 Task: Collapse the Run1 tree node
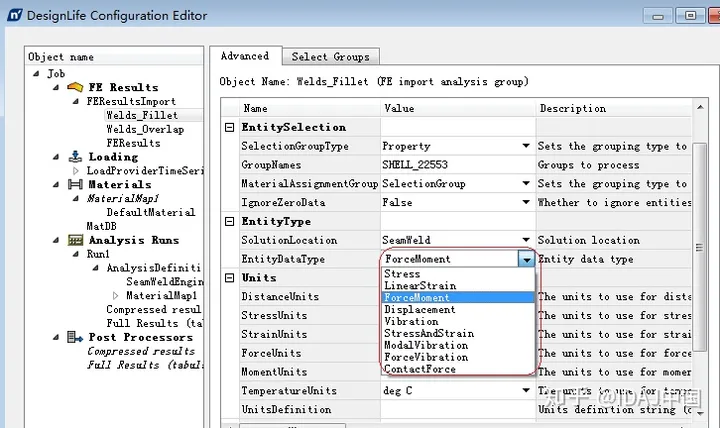tap(76, 253)
